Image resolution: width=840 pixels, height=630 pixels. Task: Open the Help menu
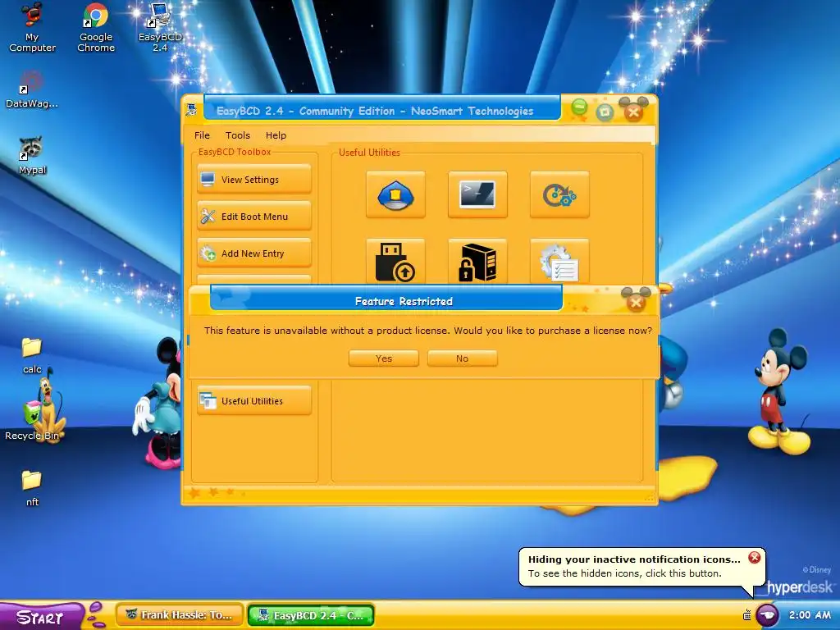click(x=276, y=135)
